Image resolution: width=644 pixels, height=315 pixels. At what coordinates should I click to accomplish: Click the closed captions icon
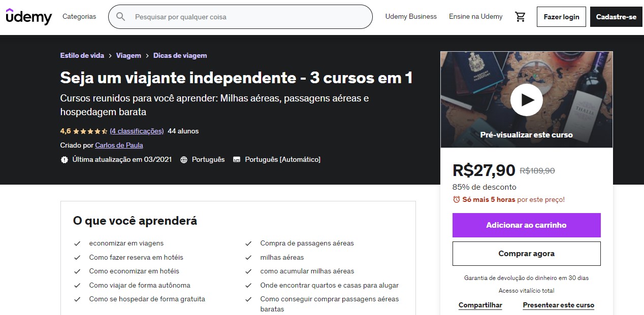coord(237,159)
